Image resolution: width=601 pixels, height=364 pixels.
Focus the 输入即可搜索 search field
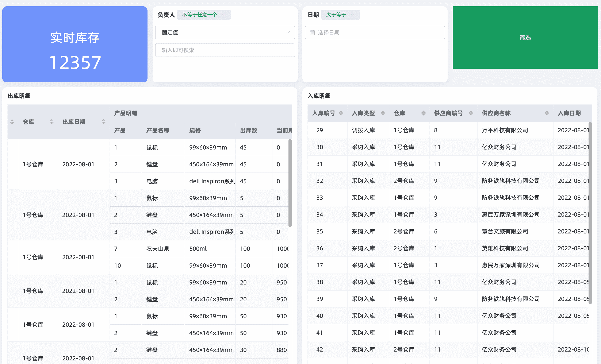pos(225,50)
